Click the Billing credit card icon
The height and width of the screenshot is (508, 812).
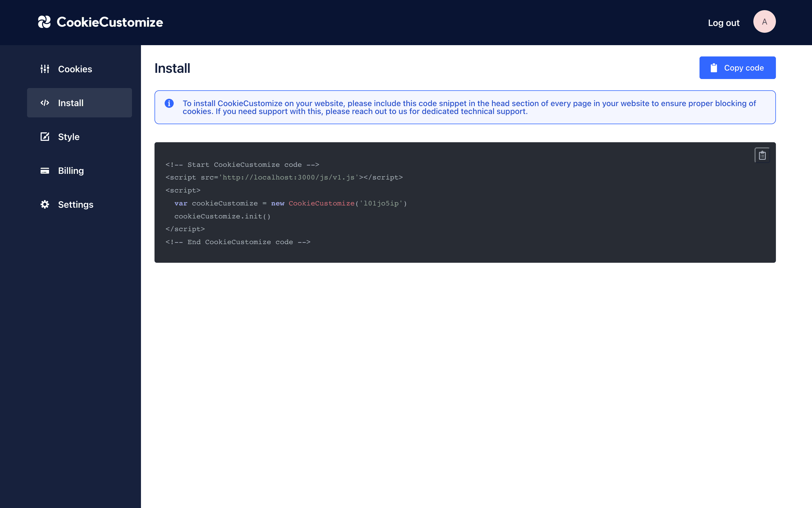point(45,171)
